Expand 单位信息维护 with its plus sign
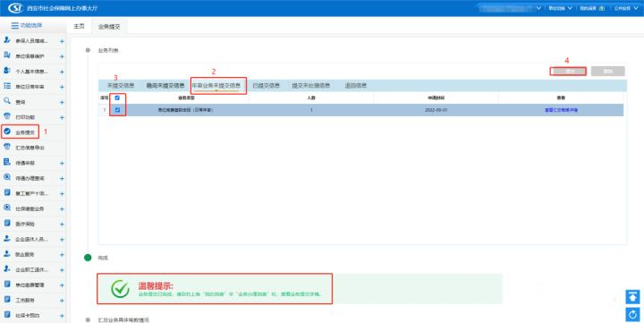 coord(62,56)
